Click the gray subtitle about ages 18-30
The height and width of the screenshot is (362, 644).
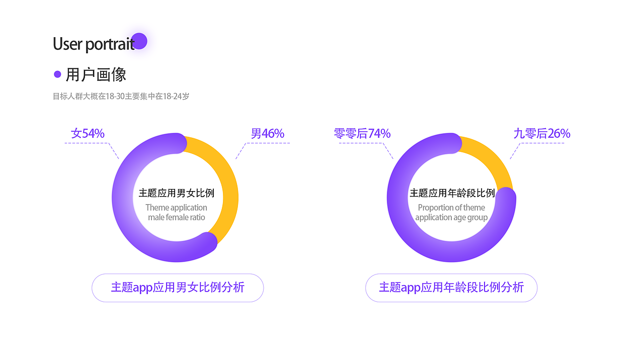point(121,96)
